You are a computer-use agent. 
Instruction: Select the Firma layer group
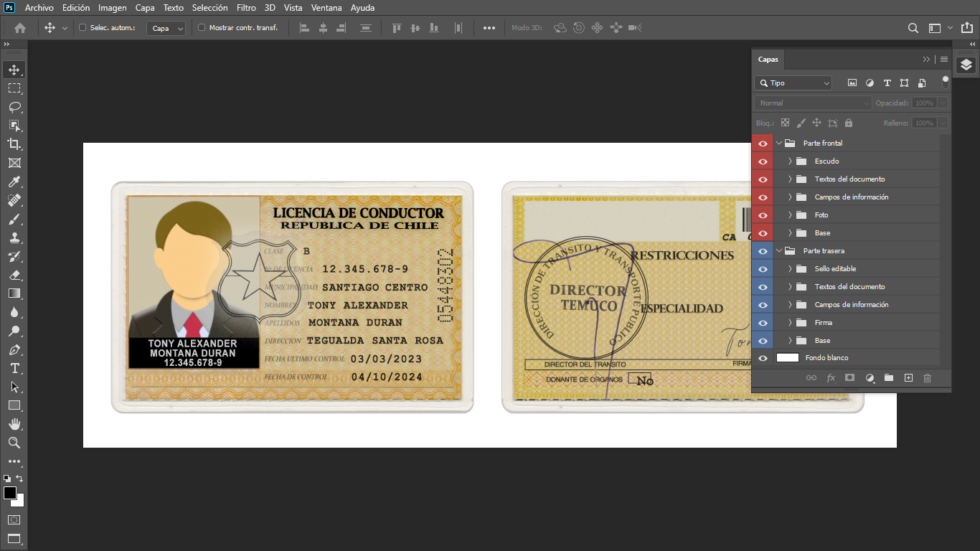823,323
